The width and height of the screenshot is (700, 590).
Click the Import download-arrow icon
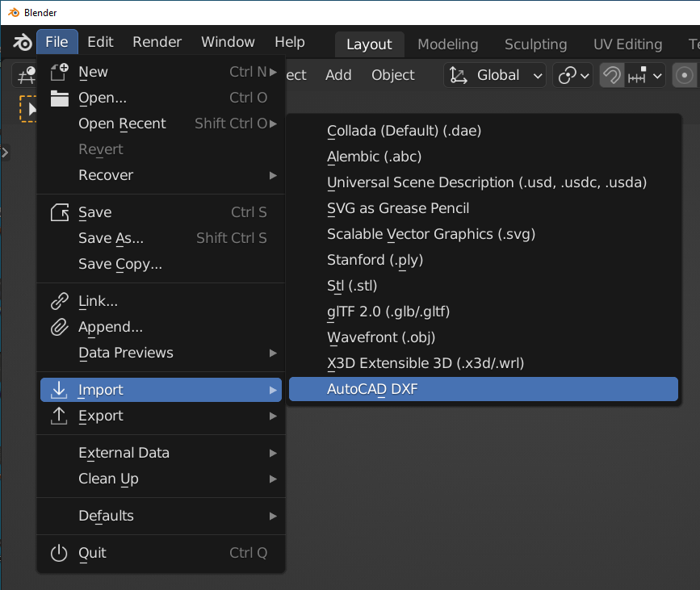[x=59, y=390]
